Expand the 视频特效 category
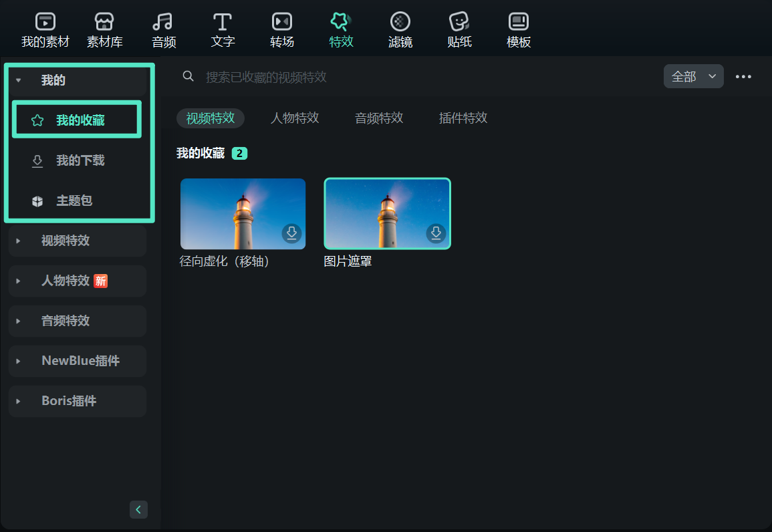This screenshot has height=532, width=772. click(19, 241)
